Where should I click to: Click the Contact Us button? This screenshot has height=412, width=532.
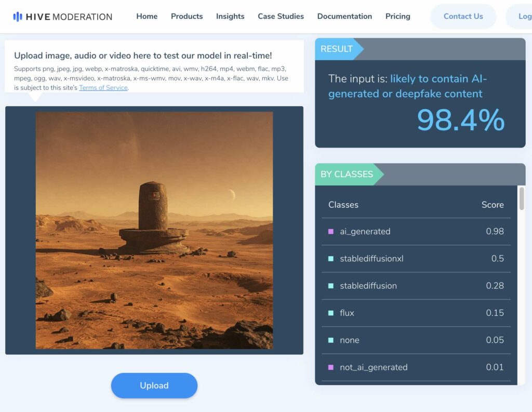pyautogui.click(x=463, y=16)
